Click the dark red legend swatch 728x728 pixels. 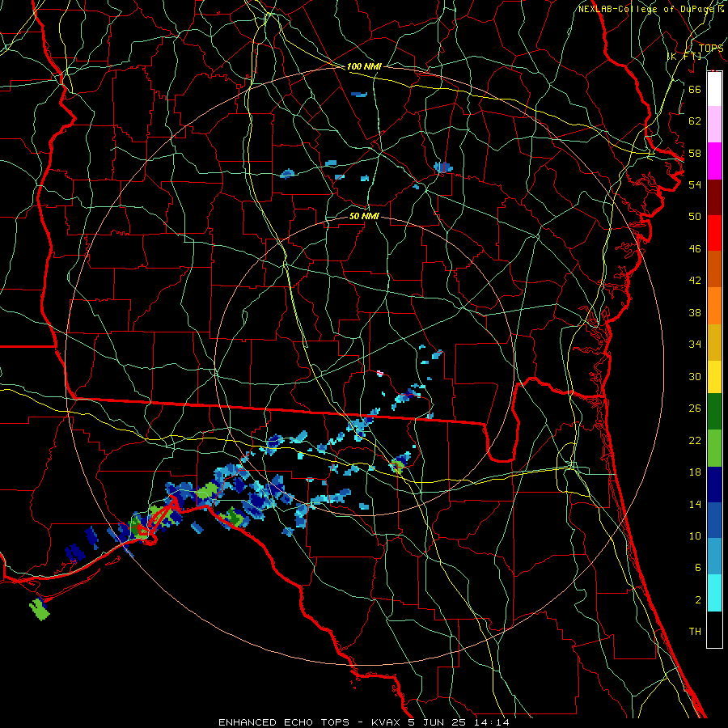pos(714,197)
